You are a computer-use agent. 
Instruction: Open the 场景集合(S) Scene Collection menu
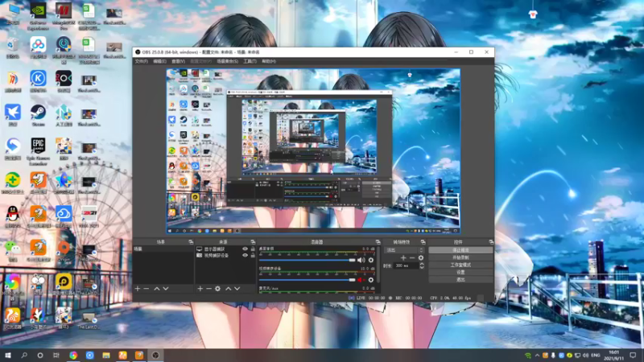[x=228, y=61]
